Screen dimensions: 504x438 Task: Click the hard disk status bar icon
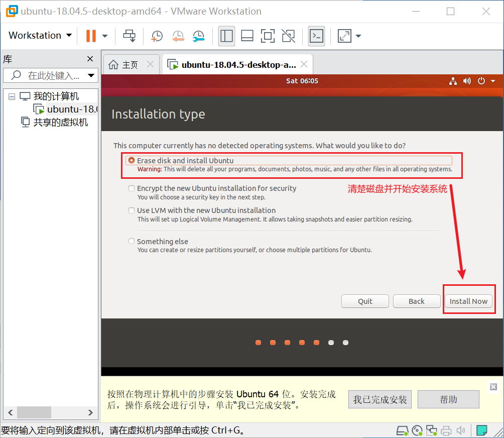[x=402, y=430]
